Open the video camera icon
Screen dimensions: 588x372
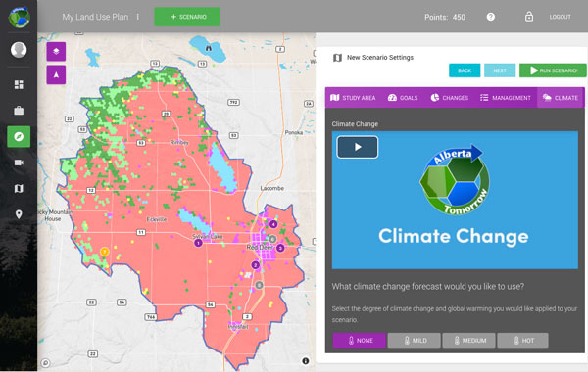pyautogui.click(x=19, y=163)
